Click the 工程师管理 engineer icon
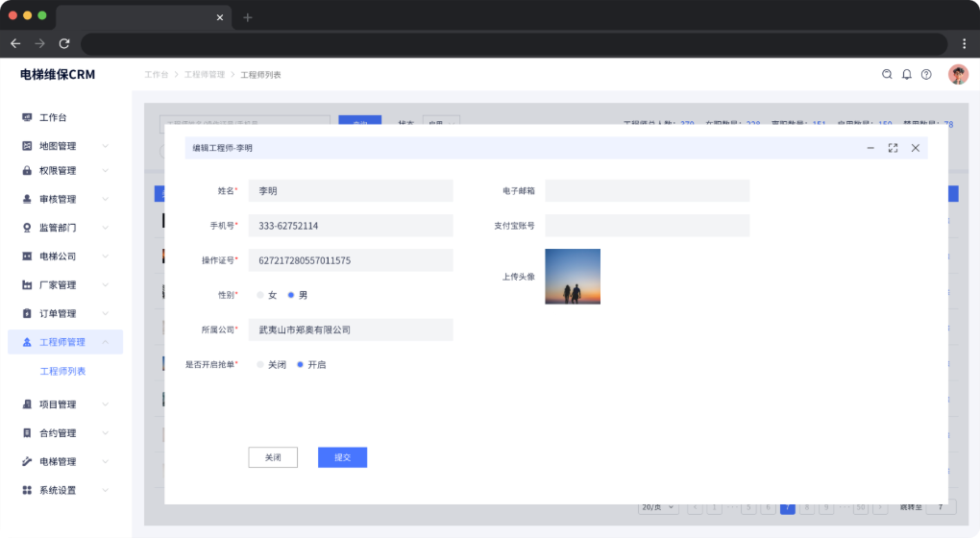The image size is (980, 538). tap(27, 342)
